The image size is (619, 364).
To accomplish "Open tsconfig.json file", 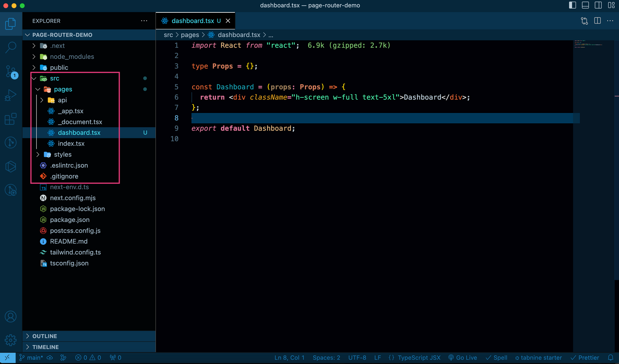I will coord(89,263).
